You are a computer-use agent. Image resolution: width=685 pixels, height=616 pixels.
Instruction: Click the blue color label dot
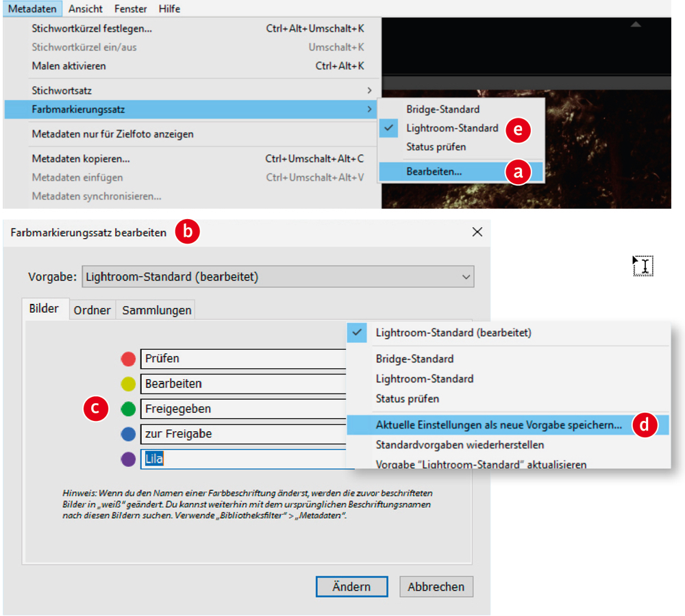point(128,434)
